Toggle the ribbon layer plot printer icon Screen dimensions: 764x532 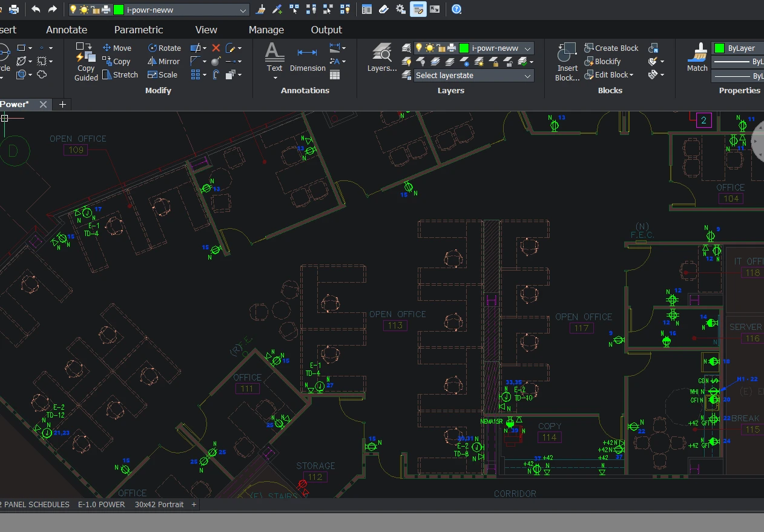(x=450, y=48)
